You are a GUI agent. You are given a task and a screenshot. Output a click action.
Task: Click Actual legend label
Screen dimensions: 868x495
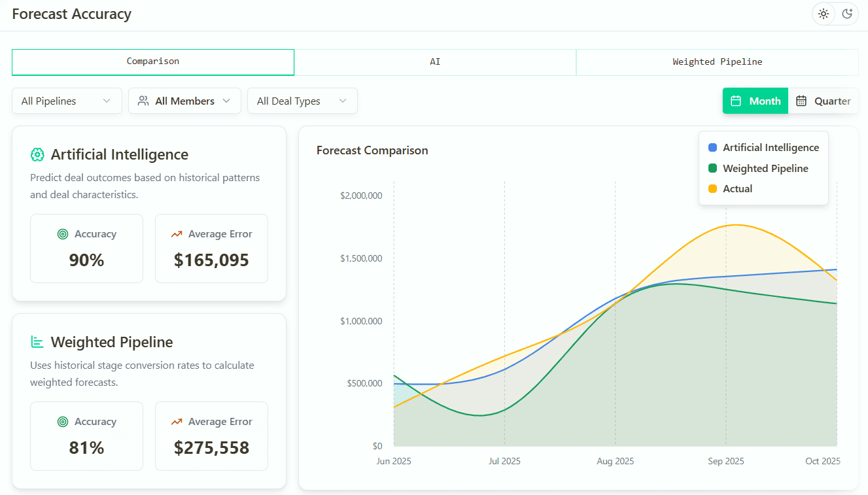[x=738, y=188]
